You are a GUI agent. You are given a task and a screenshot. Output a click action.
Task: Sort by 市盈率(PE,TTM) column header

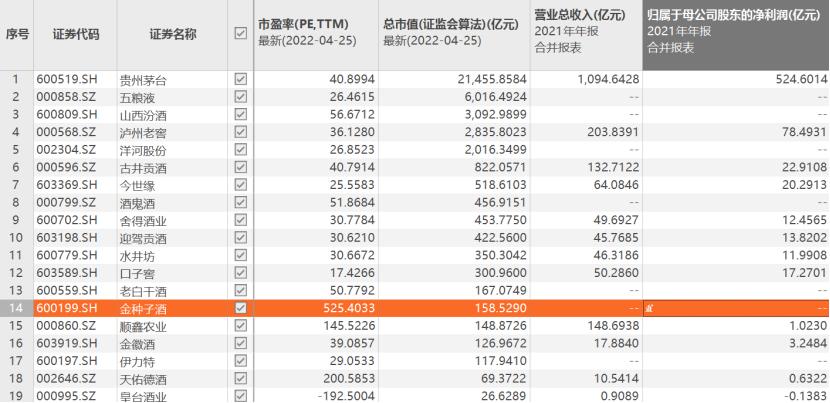[316, 35]
